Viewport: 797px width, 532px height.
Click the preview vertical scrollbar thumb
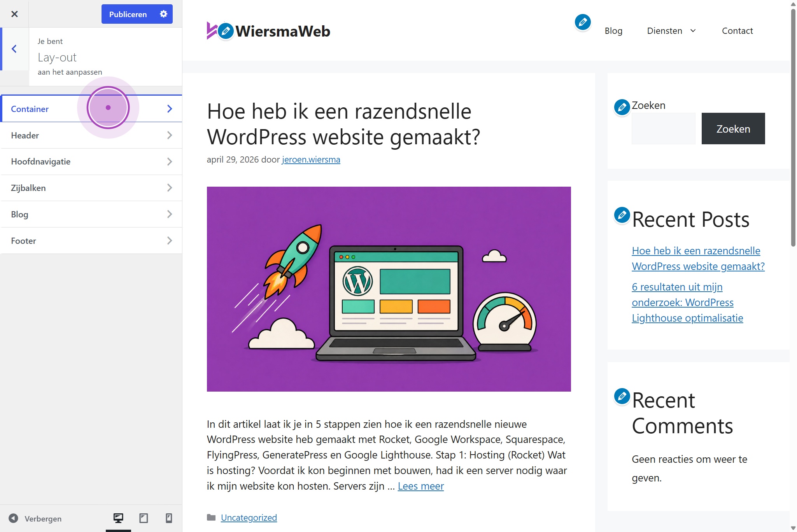(793, 127)
